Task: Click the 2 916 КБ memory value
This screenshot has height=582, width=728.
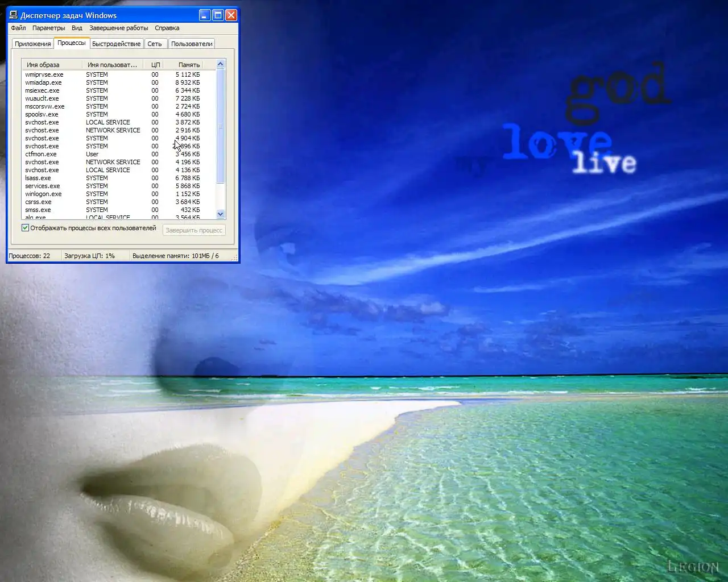Action: tap(188, 130)
